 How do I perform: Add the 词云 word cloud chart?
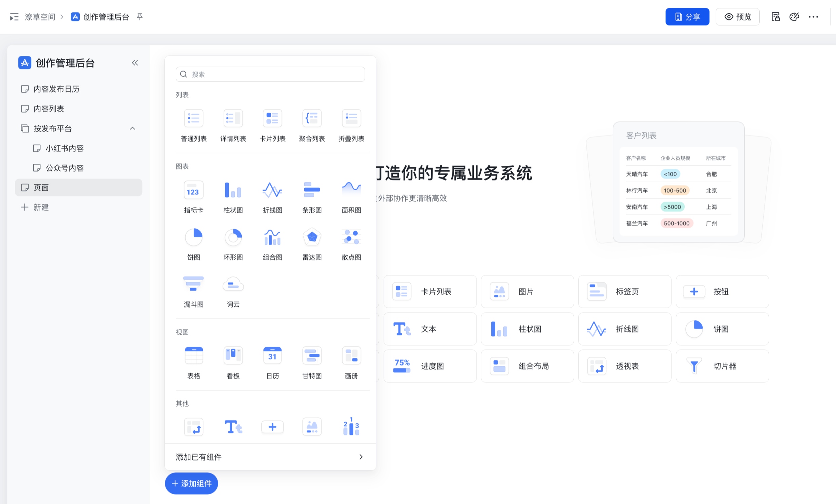(x=233, y=284)
